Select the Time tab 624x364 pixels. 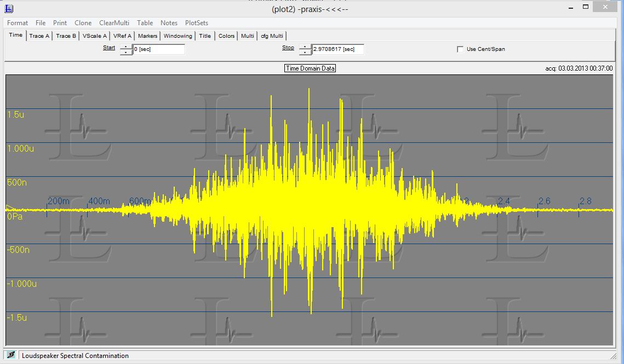coord(16,35)
